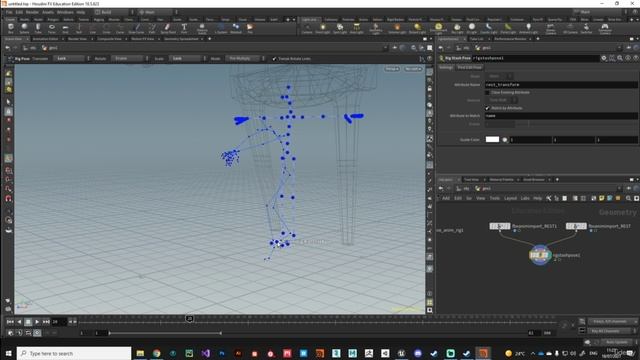Enable the Clear Existing Attributes checkbox
The width and height of the screenshot is (640, 360).
click(x=487, y=93)
